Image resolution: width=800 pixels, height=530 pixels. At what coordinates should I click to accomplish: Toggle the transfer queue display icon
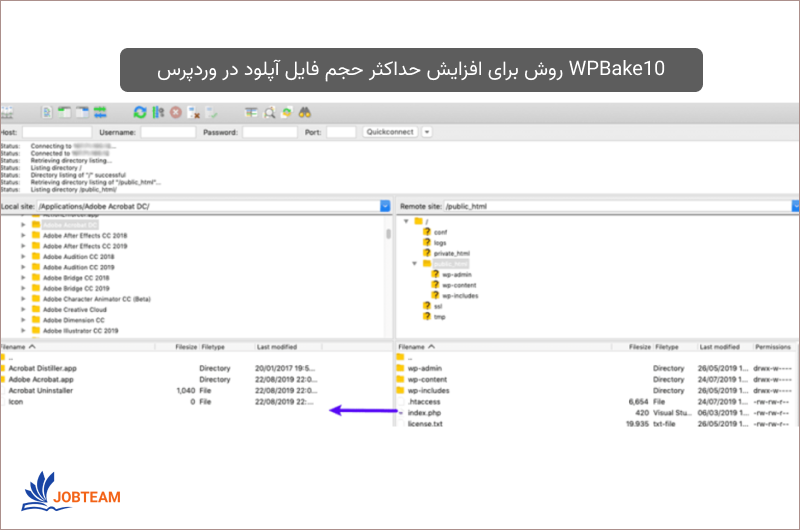[100, 113]
